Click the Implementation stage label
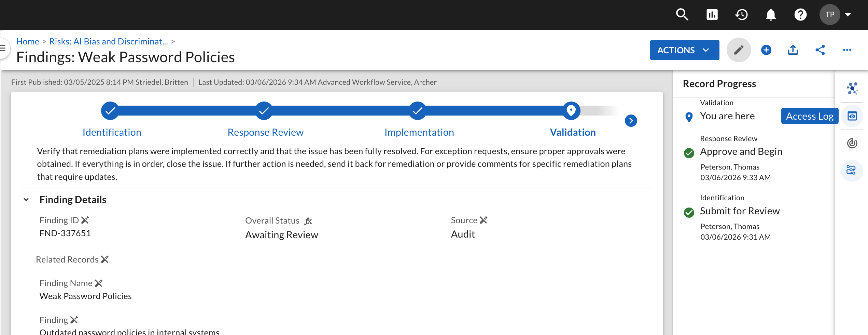This screenshot has height=335, width=868. point(419,132)
